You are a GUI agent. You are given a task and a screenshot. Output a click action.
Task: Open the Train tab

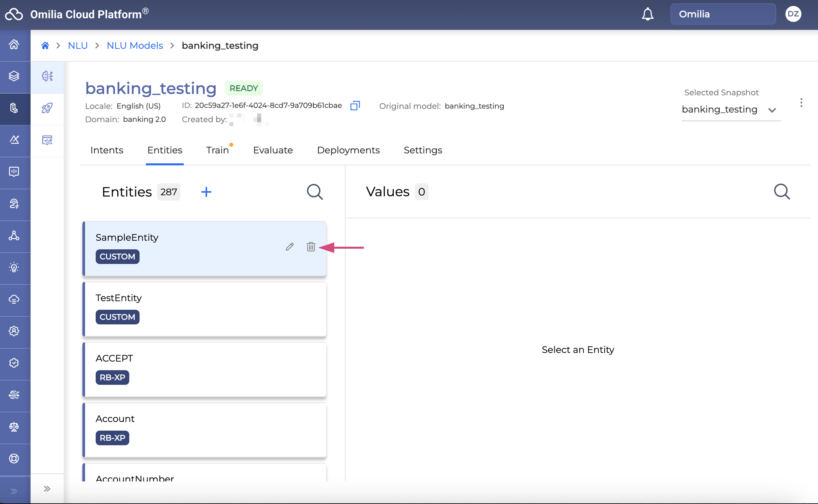(x=217, y=150)
